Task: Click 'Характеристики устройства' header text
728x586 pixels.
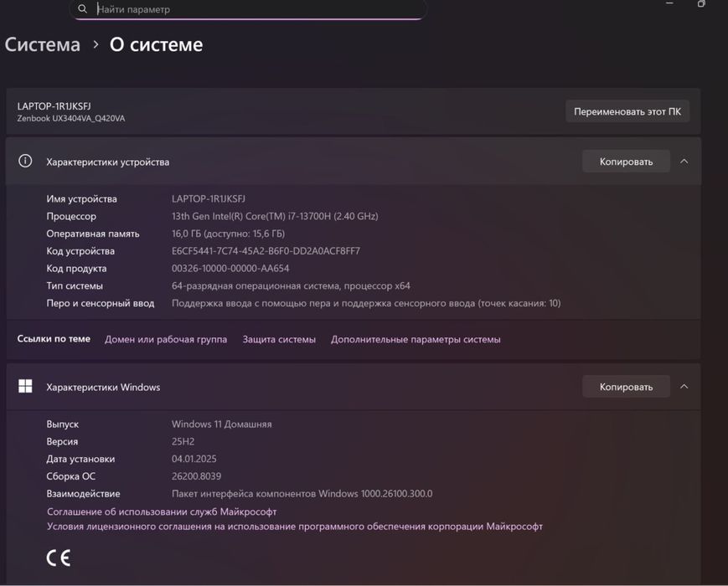Action: [108, 162]
